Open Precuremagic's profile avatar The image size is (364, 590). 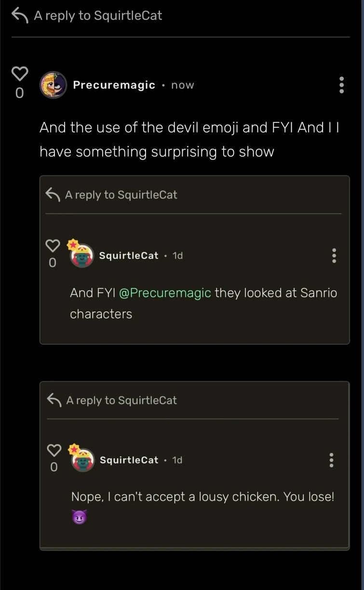pos(53,85)
